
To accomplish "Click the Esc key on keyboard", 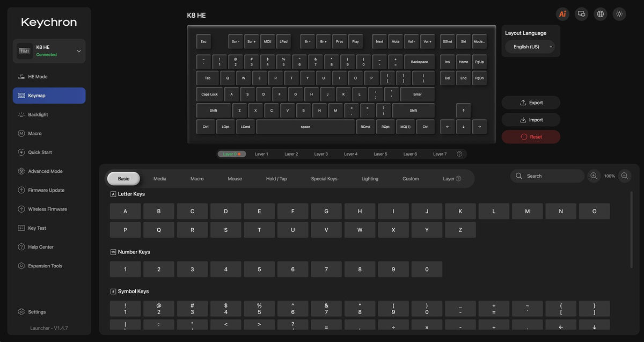I will click(203, 41).
